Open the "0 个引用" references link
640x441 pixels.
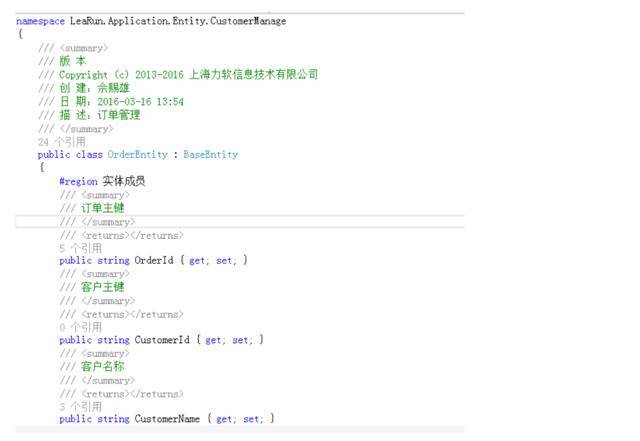pos(80,327)
